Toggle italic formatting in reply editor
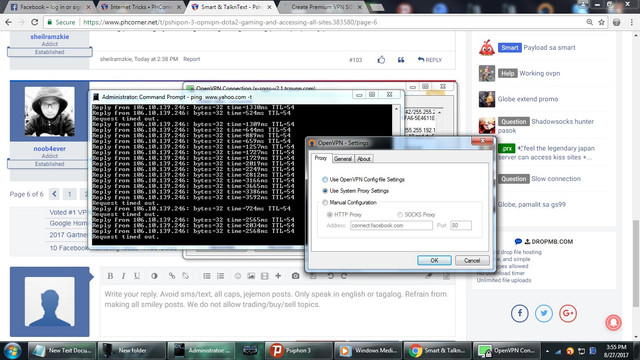The width and height of the screenshot is (640, 360). click(123, 276)
